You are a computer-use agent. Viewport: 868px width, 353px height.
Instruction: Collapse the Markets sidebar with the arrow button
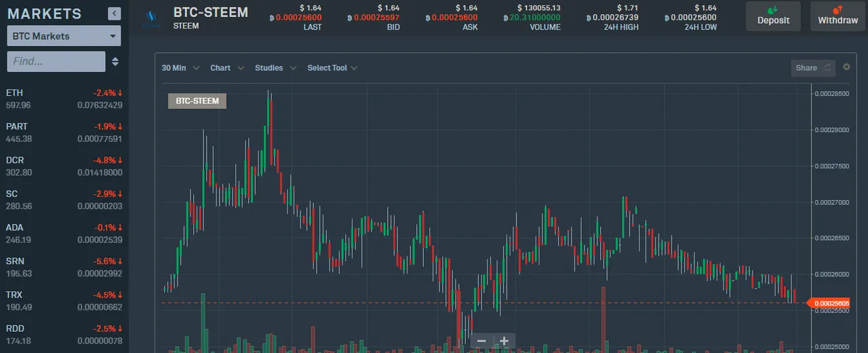pos(114,14)
